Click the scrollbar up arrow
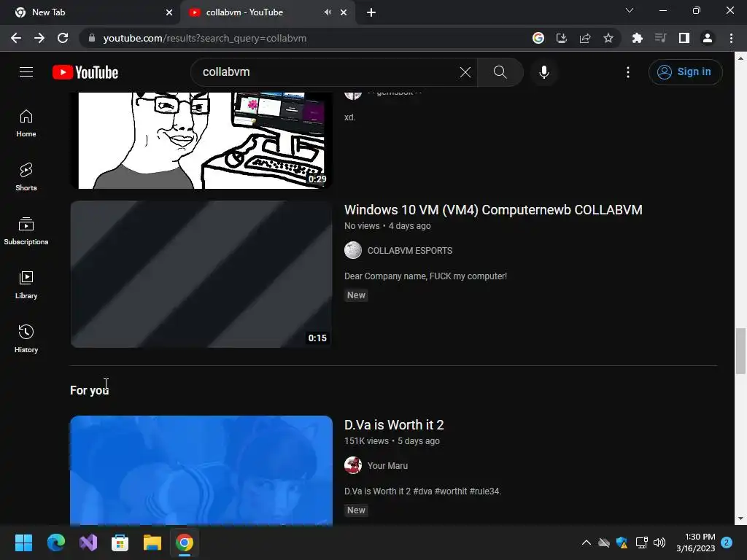The width and height of the screenshot is (747, 560). point(740,58)
